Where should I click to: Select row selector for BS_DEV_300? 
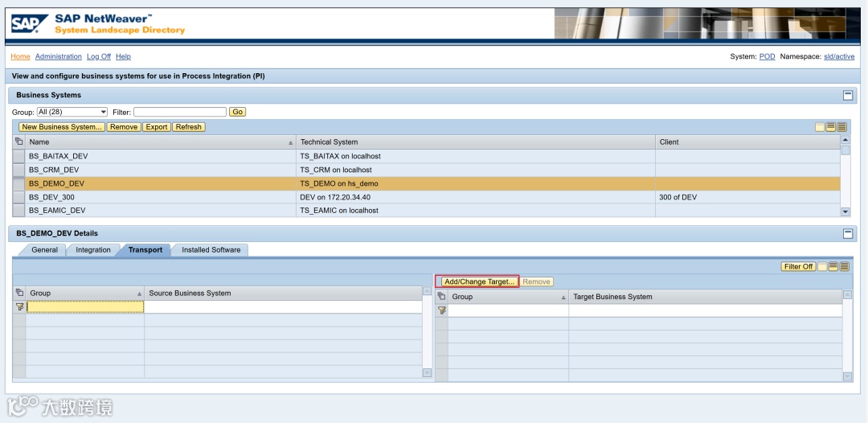pos(18,197)
